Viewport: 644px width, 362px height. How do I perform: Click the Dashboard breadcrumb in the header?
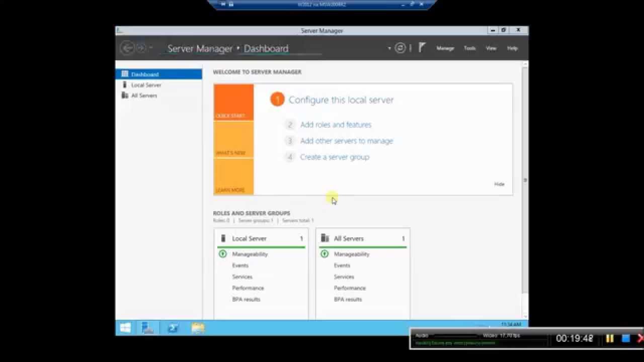pyautogui.click(x=266, y=49)
